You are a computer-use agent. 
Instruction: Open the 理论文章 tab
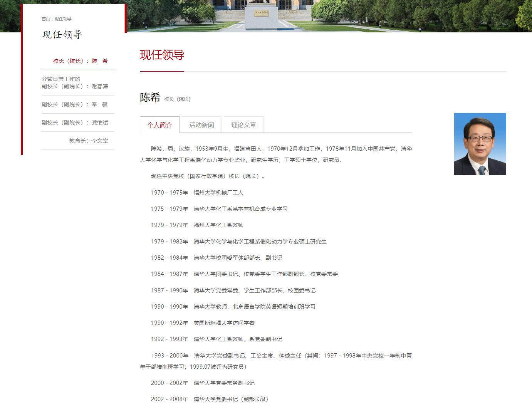click(x=243, y=125)
